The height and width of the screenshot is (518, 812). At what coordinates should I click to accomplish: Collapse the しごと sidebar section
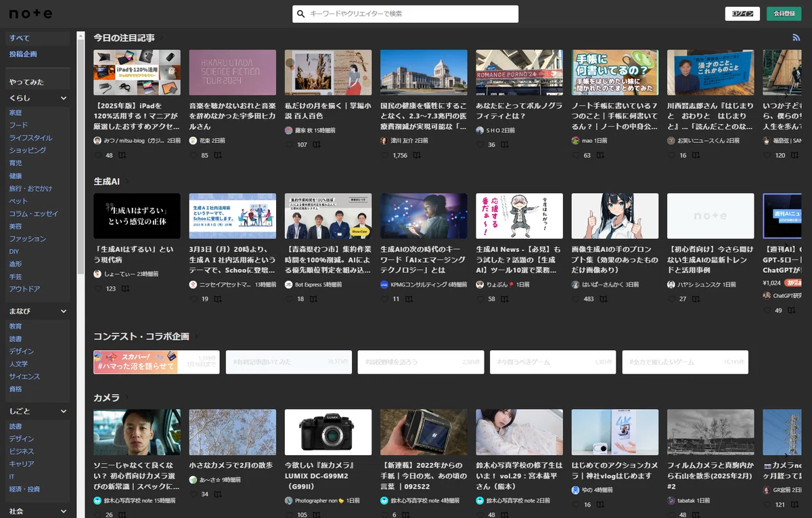64,412
